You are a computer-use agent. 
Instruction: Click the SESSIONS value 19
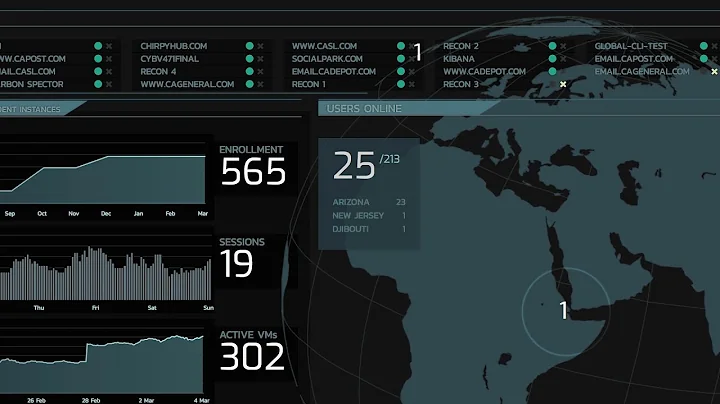pyautogui.click(x=236, y=264)
